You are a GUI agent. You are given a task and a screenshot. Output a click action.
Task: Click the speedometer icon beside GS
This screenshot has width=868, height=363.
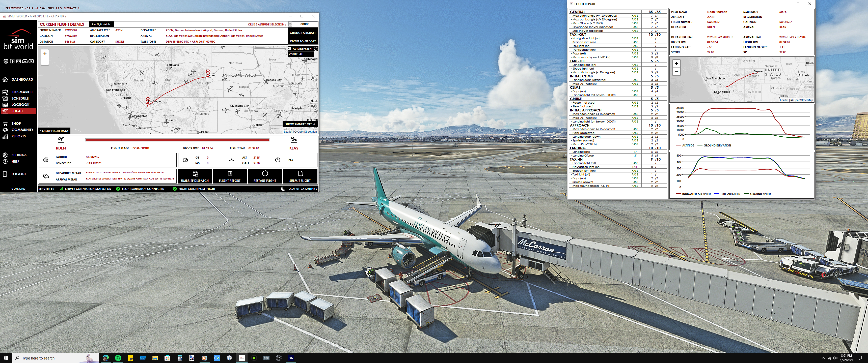[185, 160]
